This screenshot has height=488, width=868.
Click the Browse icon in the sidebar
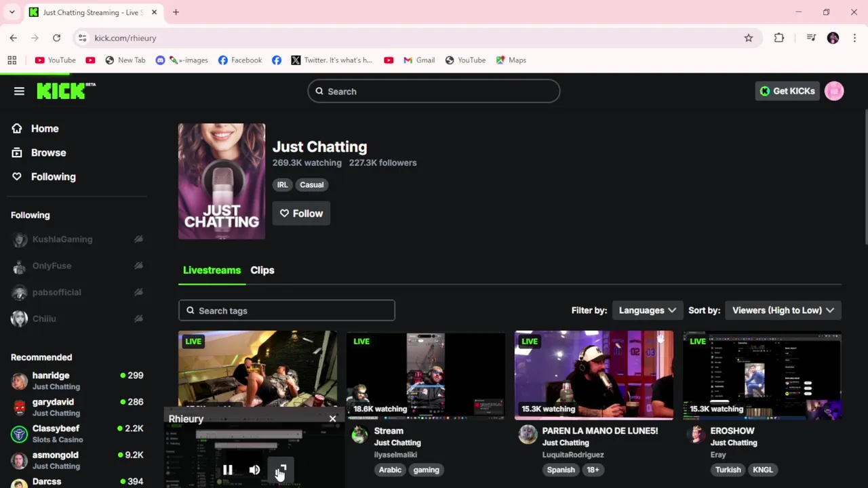tap(17, 152)
